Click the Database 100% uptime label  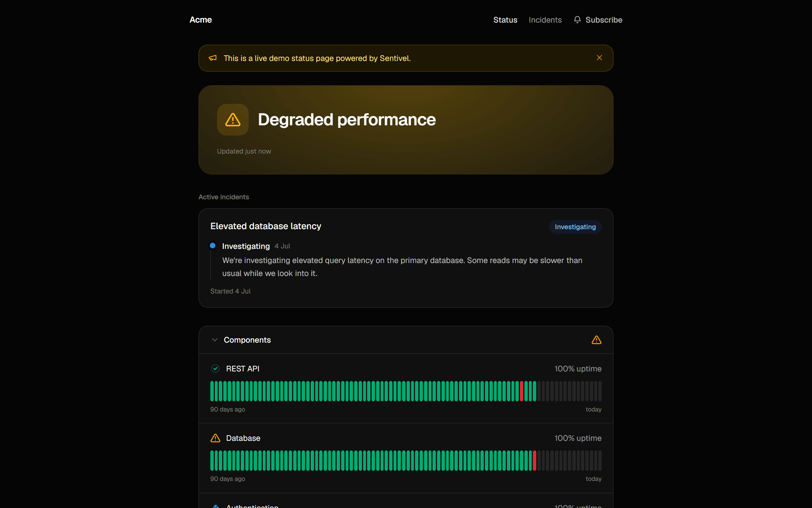578,438
